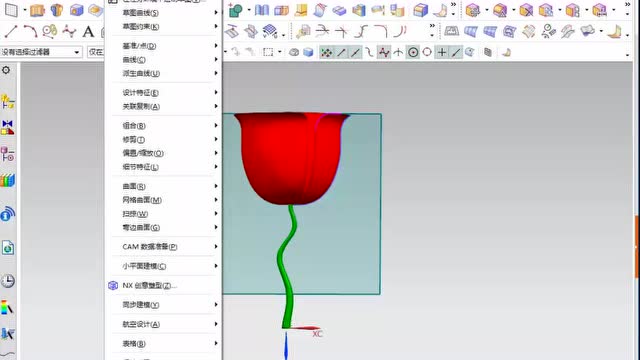Open the sidebar settings gear
This screenshot has width=640, height=360.
tap(6, 70)
